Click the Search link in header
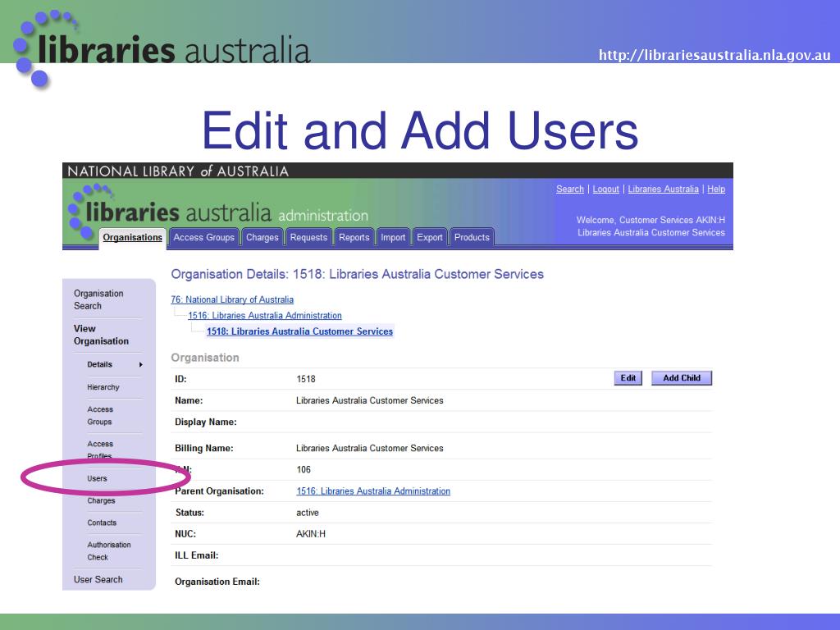This screenshot has width=840, height=630. coord(570,189)
